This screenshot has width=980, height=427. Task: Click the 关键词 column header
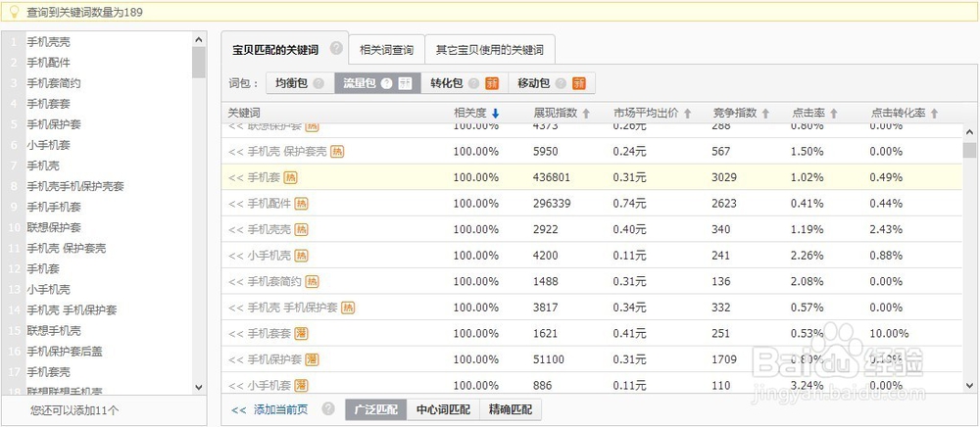(244, 114)
